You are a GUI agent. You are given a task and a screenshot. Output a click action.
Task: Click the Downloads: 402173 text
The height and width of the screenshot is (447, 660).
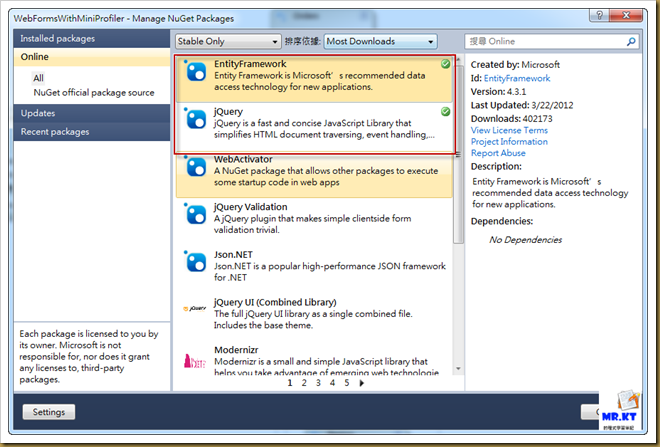[511, 119]
